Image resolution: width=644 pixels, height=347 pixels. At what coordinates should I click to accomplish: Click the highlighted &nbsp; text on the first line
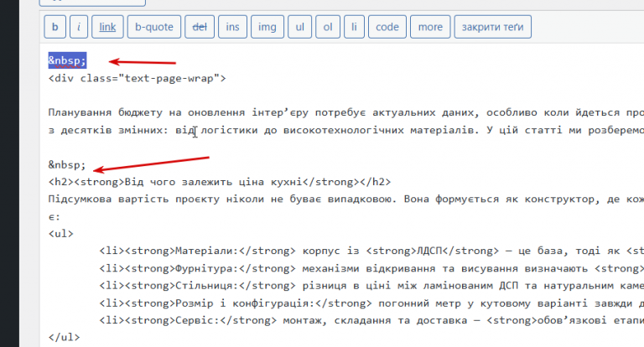(67, 60)
